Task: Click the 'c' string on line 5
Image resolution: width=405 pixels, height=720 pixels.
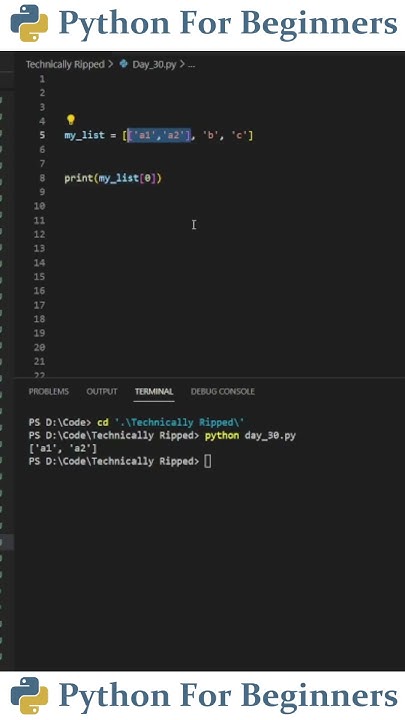Action: 238,136
